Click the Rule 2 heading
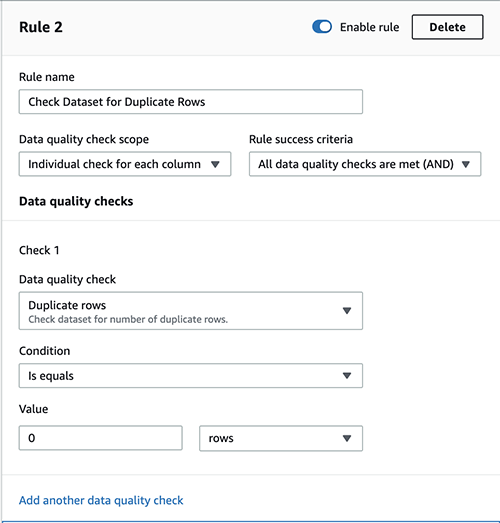Image resolution: width=500 pixels, height=523 pixels. coord(41,27)
